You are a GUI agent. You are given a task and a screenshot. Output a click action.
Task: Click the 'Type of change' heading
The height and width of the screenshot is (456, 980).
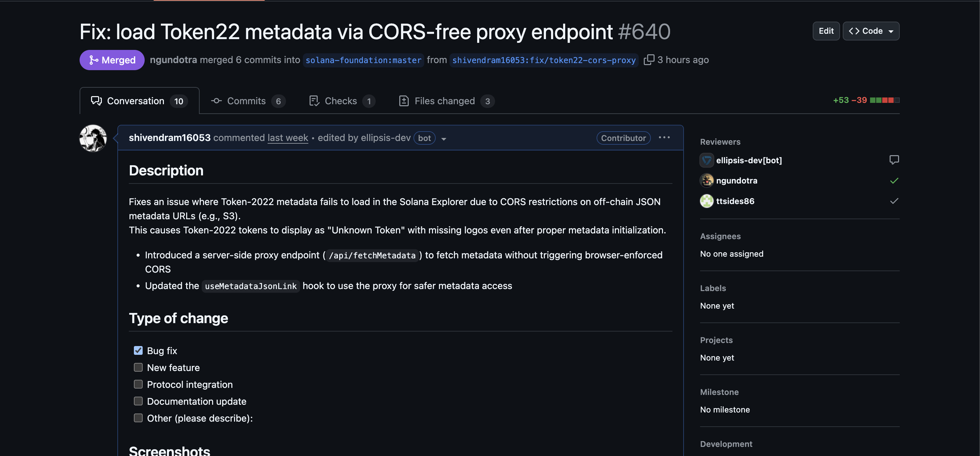(178, 318)
